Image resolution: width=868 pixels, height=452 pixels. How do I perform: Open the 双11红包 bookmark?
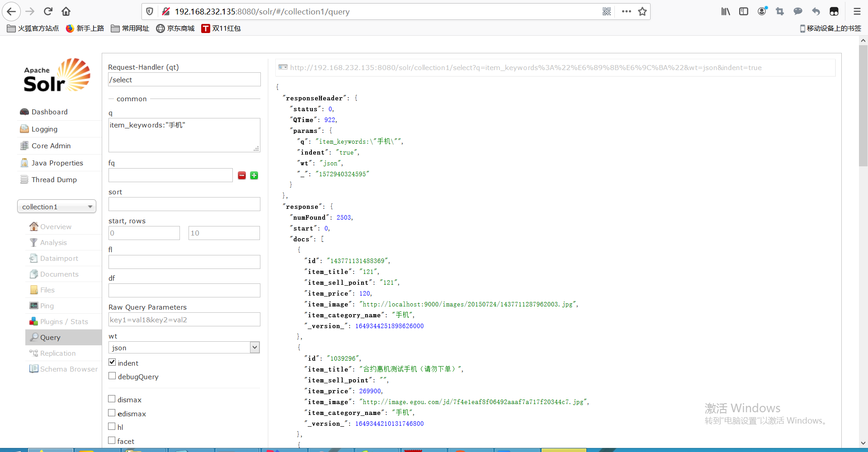(221, 28)
